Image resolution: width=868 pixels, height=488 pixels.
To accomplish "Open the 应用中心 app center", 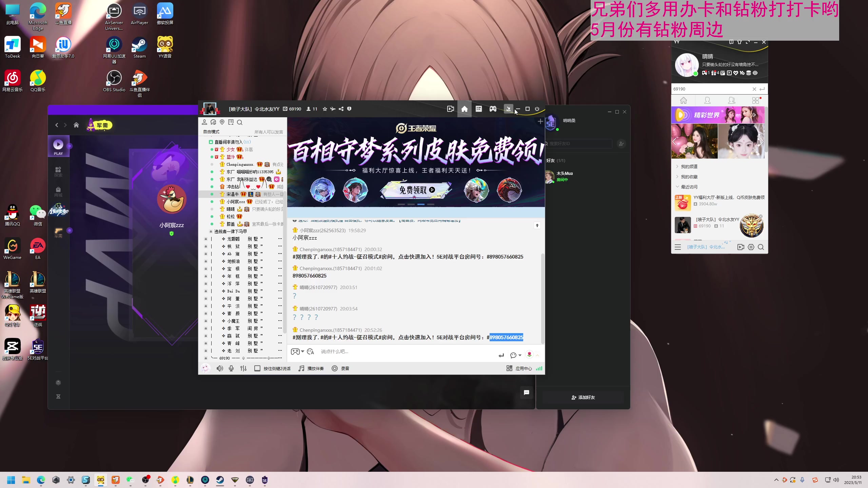I will 519,368.
